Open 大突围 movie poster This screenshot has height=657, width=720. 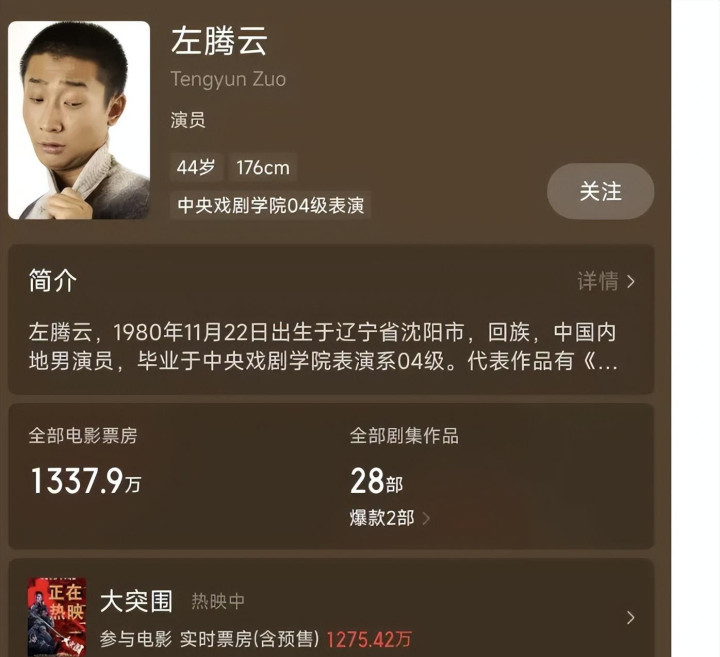57,617
